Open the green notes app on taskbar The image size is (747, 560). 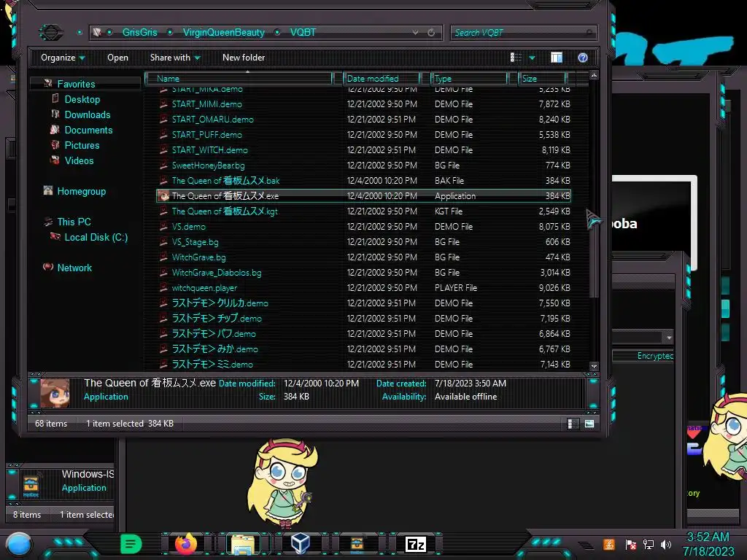coord(131,544)
